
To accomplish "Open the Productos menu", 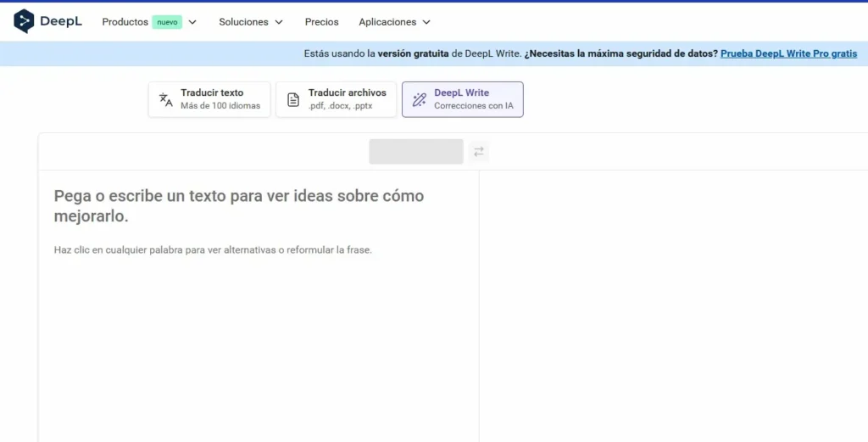I will tap(125, 22).
